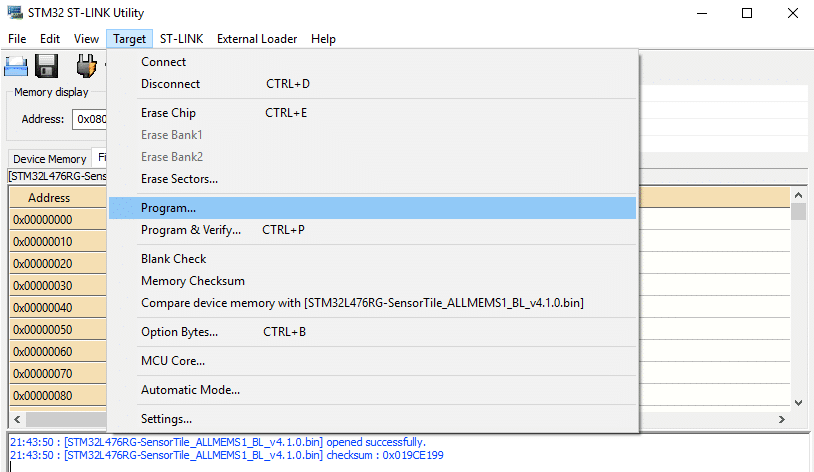
Task: Click the open file toolbar icon
Action: tap(15, 67)
